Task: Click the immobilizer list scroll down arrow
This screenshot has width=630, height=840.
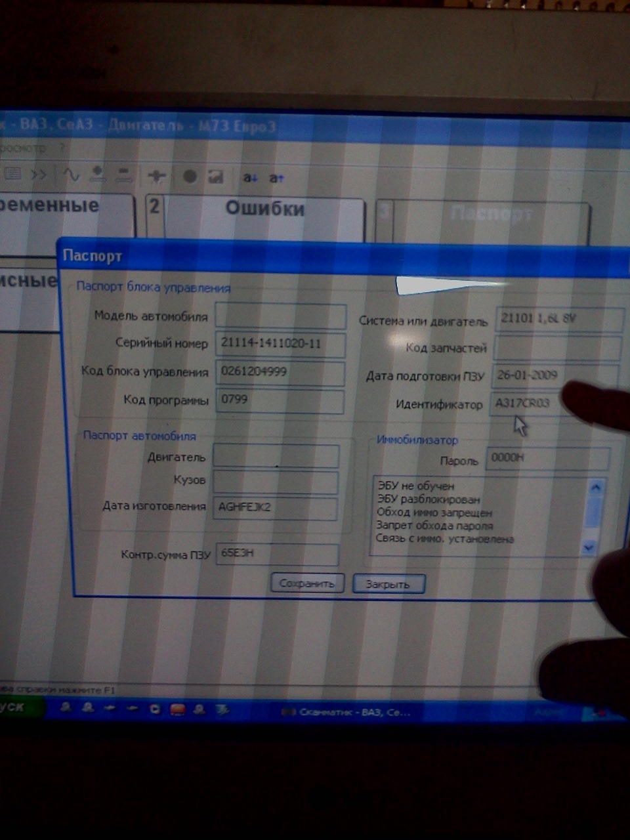Action: tap(589, 547)
